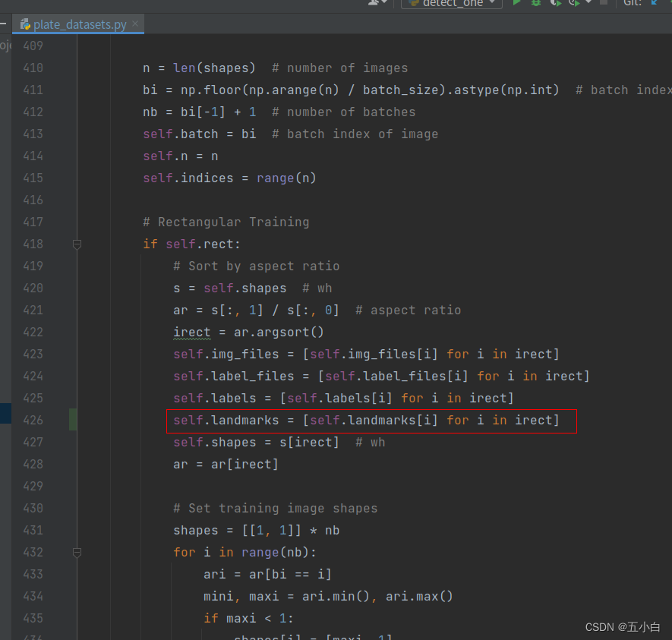Run the detect_one configuration

click(x=517, y=2)
